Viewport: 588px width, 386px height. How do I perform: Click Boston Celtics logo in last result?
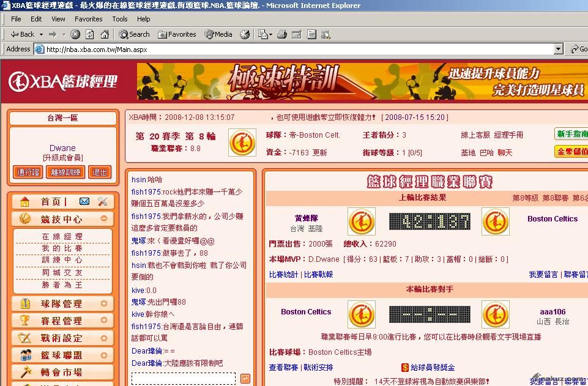pos(496,221)
